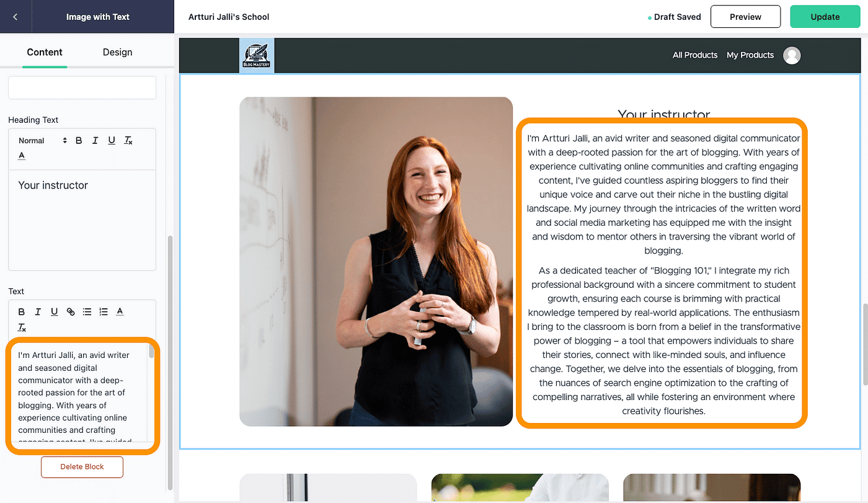Open the Normal heading style dropdown

42,141
